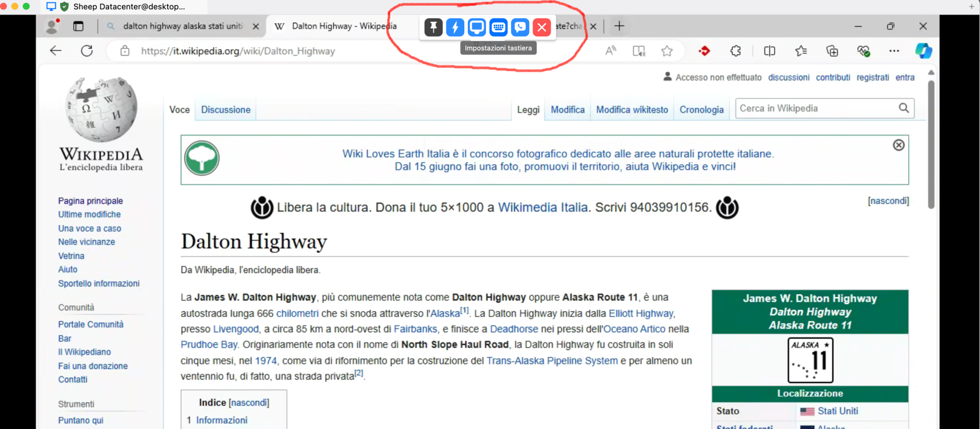Open the Informazioni entry in Indice

tap(222, 420)
